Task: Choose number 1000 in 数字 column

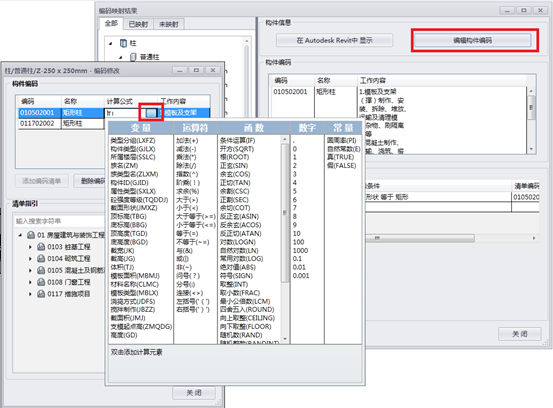Action: click(300, 250)
